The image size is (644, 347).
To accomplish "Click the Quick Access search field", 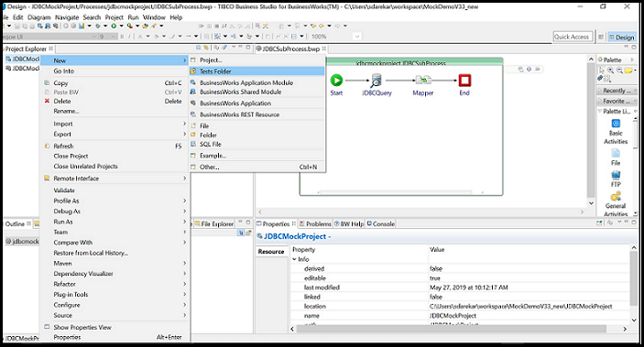I will [573, 37].
